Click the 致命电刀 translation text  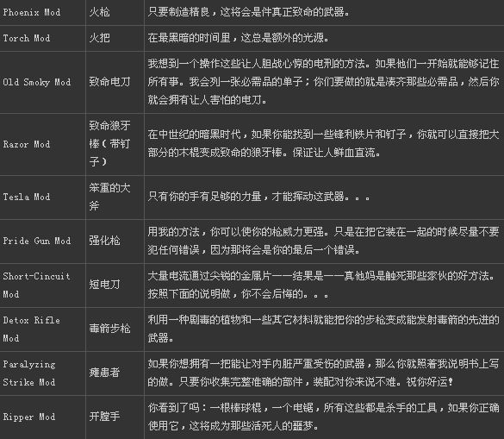click(x=110, y=82)
